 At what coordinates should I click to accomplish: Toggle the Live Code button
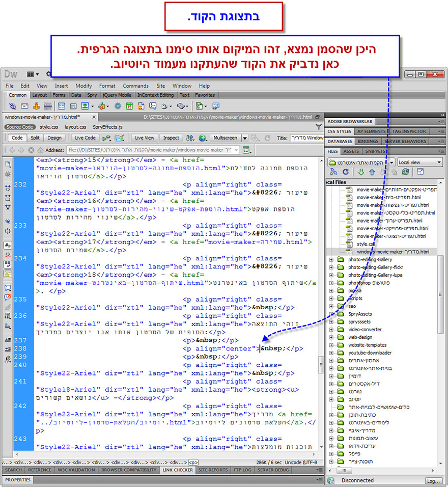85,138
